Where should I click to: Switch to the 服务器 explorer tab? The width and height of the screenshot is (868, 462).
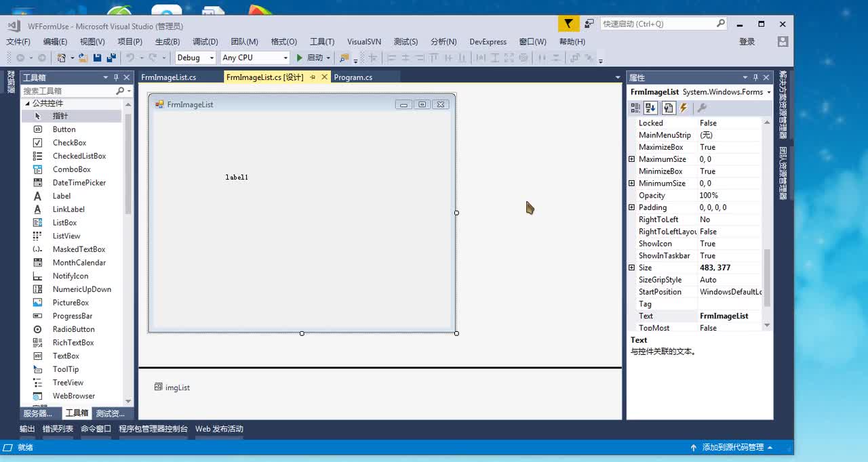[38, 413]
